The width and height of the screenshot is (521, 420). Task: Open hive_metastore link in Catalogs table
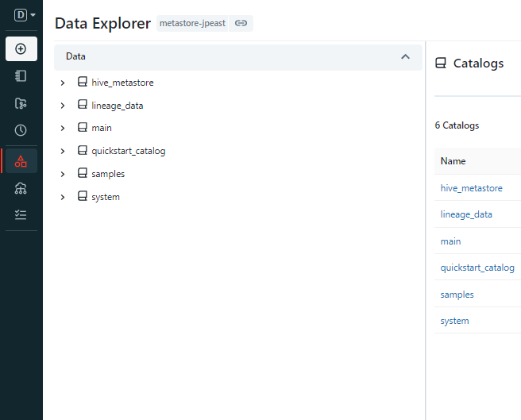(471, 188)
